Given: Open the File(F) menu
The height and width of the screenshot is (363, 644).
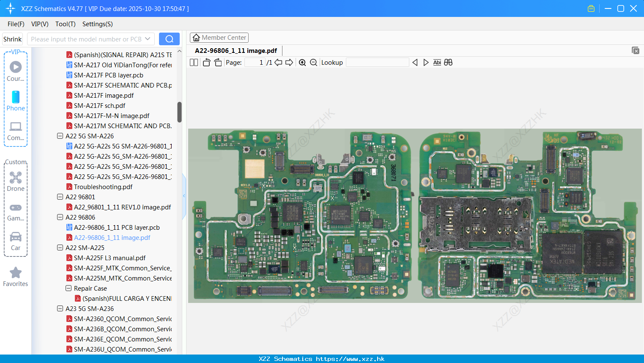Looking at the screenshot, I should click(16, 24).
